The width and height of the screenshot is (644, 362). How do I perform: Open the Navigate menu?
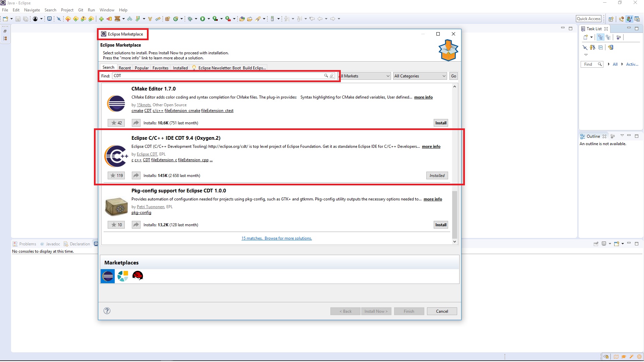tap(32, 10)
